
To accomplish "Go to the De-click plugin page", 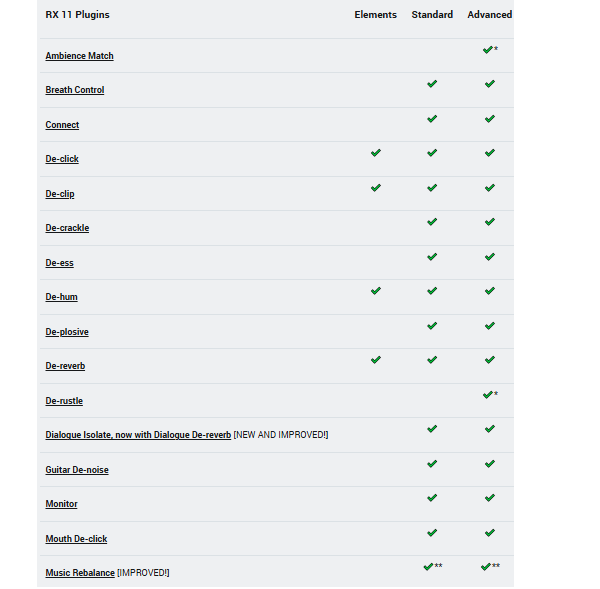I will [62, 159].
